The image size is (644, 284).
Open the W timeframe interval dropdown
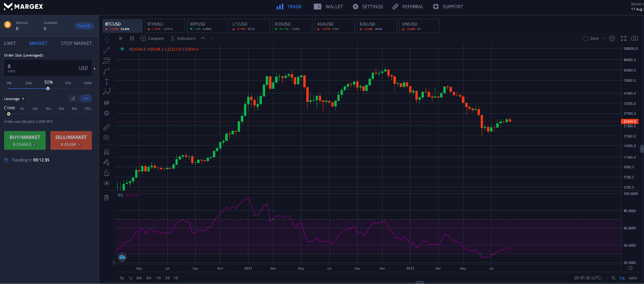pyautogui.click(x=120, y=39)
